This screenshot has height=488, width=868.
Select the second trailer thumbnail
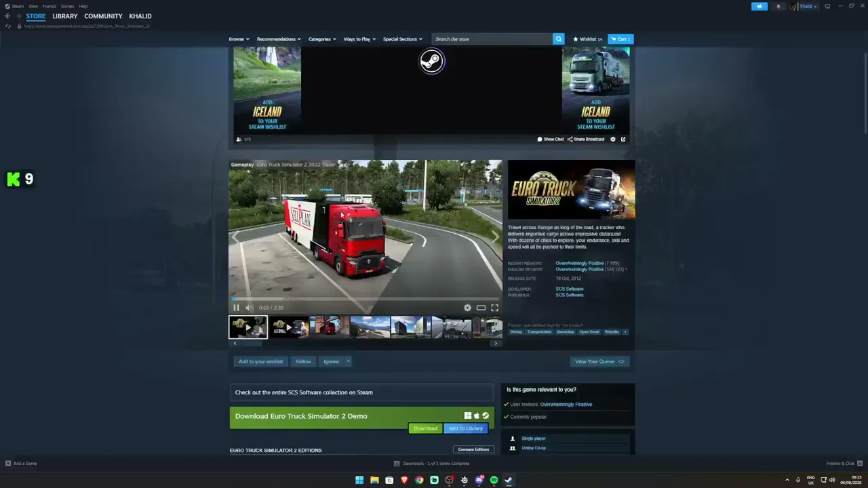[x=289, y=327]
